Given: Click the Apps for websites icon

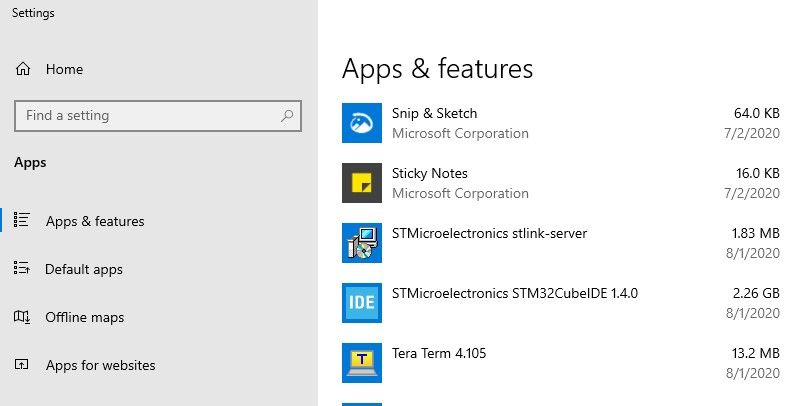Looking at the screenshot, I should pos(22,364).
